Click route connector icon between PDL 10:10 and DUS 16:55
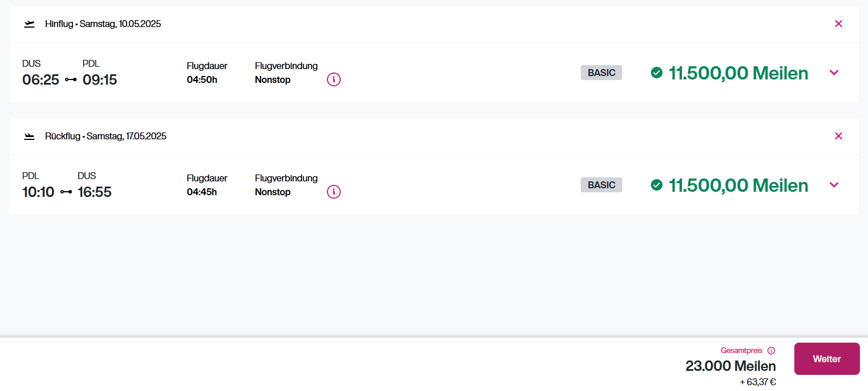 [66, 192]
